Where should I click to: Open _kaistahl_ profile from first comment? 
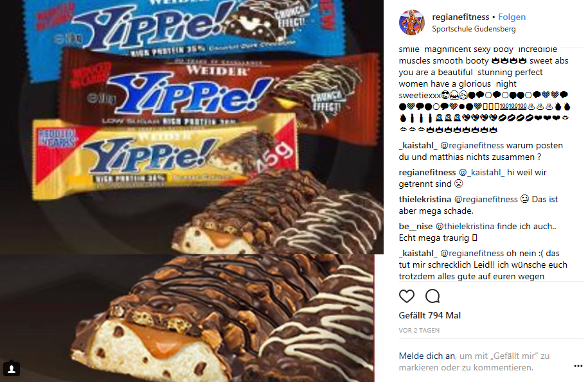(418, 145)
